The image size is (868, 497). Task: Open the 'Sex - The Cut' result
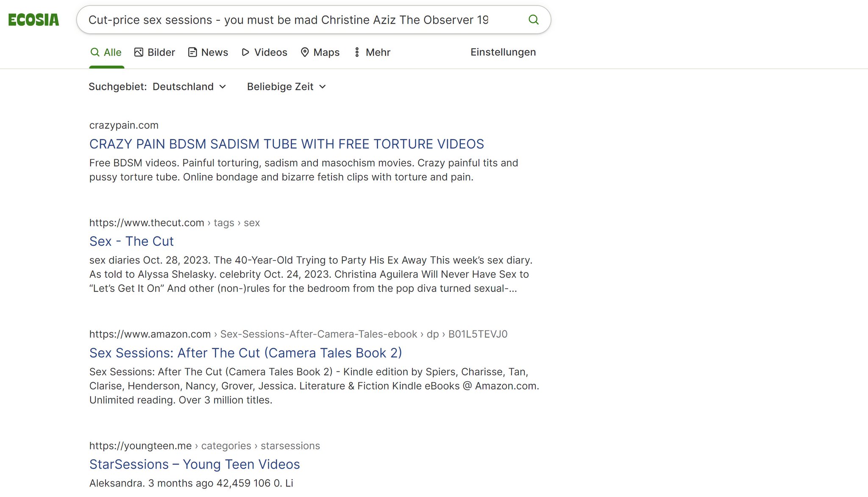131,241
